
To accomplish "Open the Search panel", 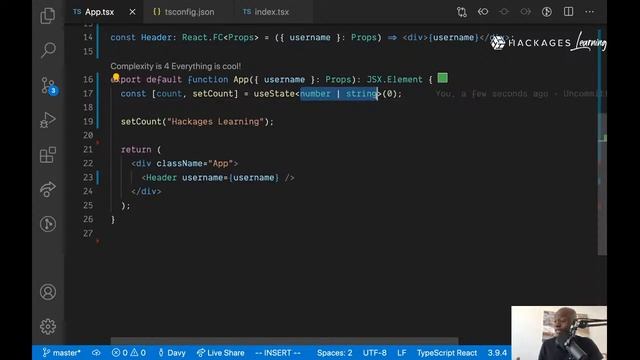I will pos(48,50).
